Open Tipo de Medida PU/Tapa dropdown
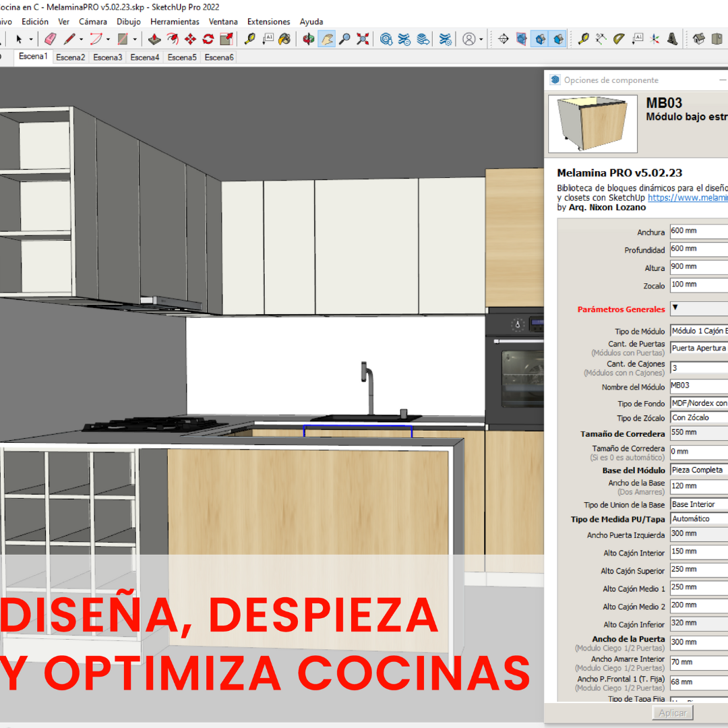Screen dimensions: 728x728 click(699, 518)
